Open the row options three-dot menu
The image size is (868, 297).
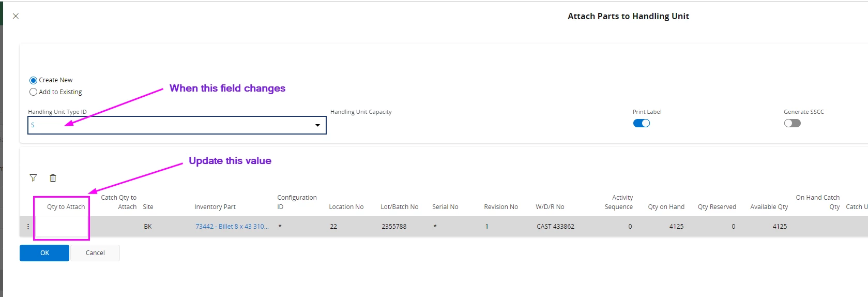click(x=28, y=227)
